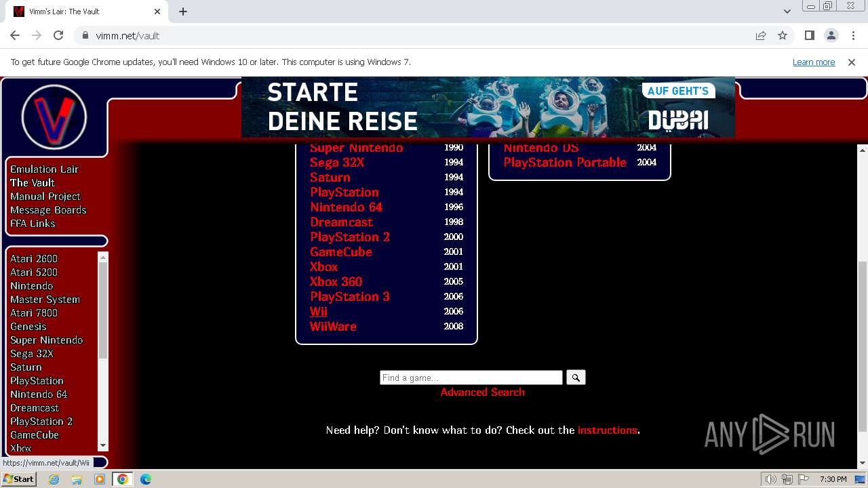Click the Vimm's Lair V logo
The height and width of the screenshot is (488, 868).
pyautogui.click(x=54, y=117)
